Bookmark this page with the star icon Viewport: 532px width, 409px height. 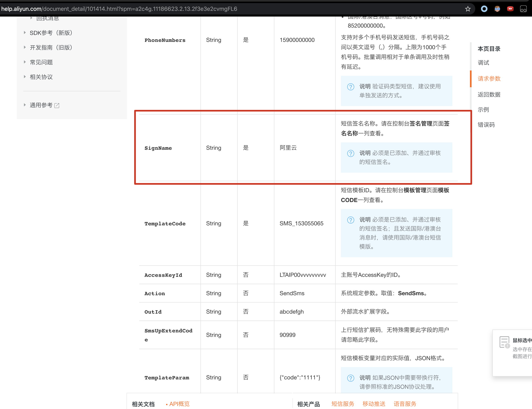click(467, 9)
